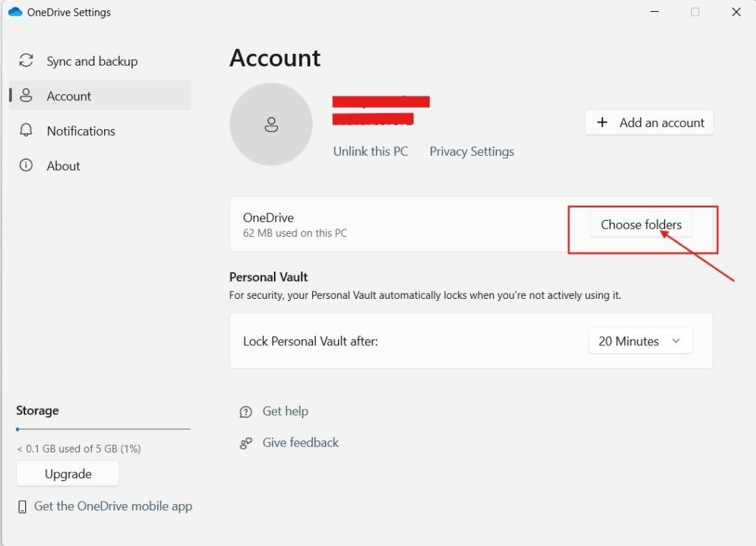Viewport: 756px width, 546px height.
Task: Click the '62 MB used on this PC' text
Action: tap(295, 233)
